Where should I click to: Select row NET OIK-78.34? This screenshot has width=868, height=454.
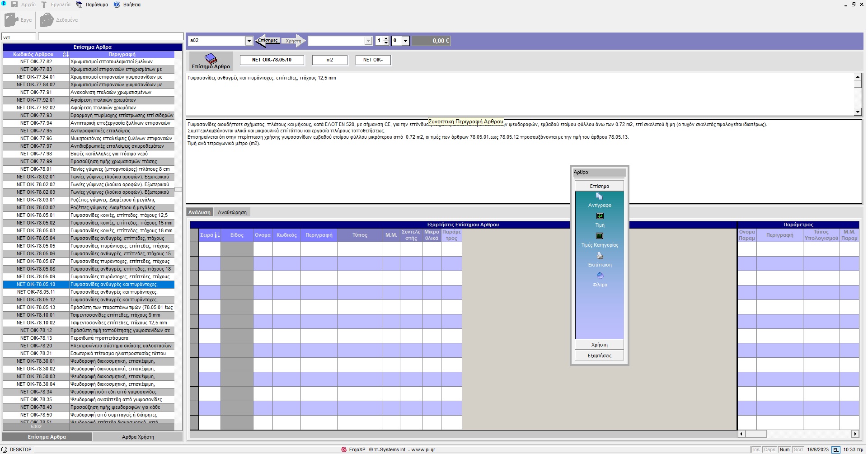click(x=89, y=392)
